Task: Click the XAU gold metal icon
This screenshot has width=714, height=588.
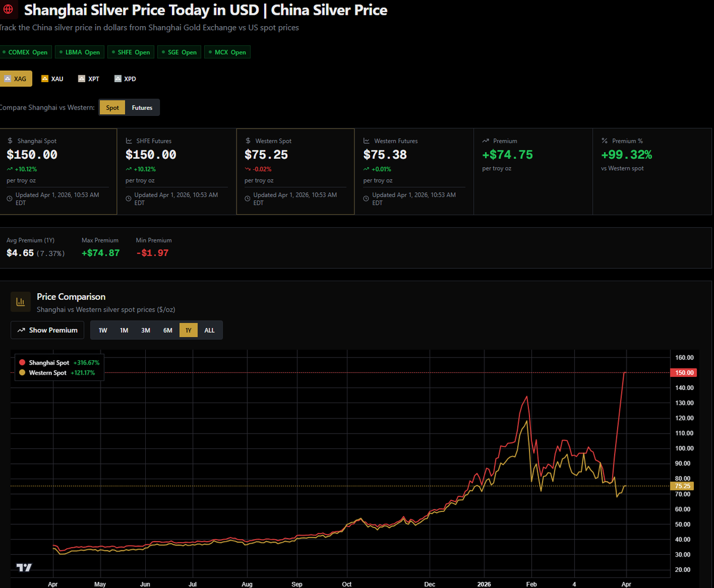Action: 44,78
